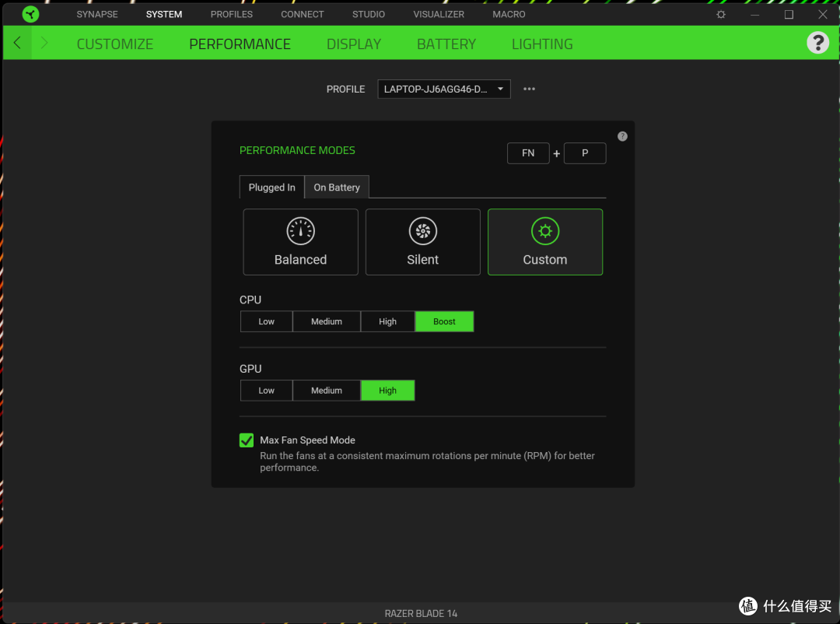Viewport: 840px width, 624px height.
Task: Close the Synapse window
Action: coord(823,15)
